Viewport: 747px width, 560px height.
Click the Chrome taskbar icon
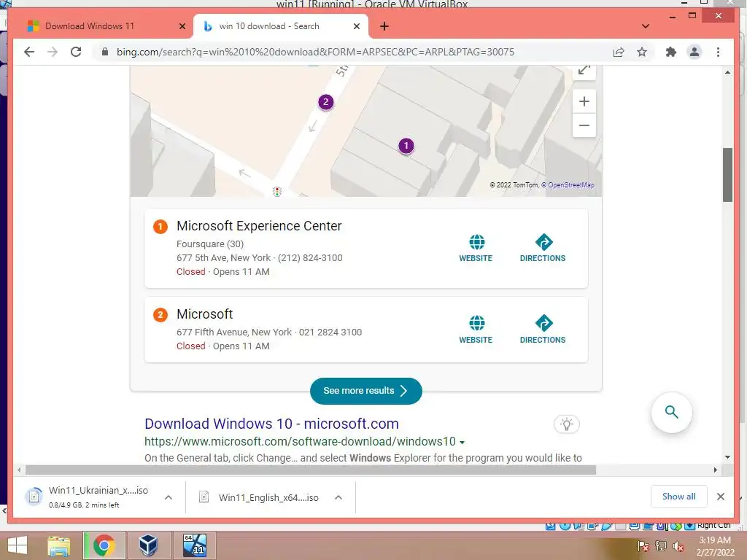point(104,545)
